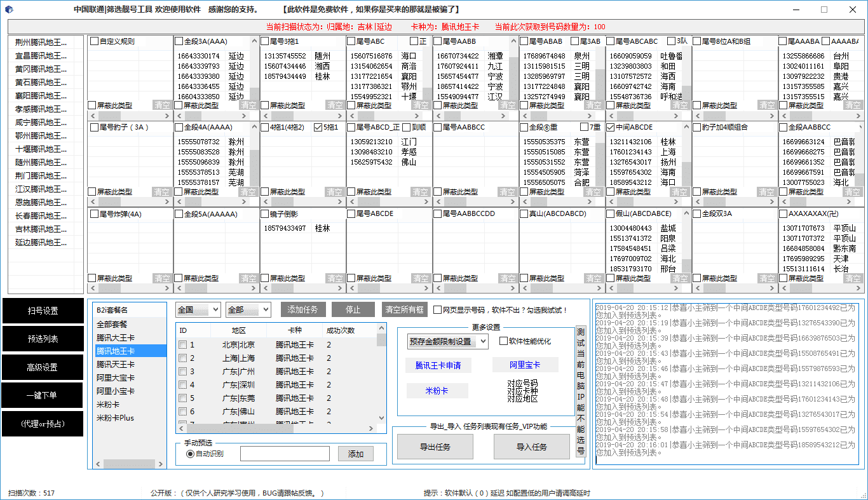Select number 13059213210 in 尾号ABCD list
Image resolution: width=868 pixels, height=500 pixels.
point(372,142)
